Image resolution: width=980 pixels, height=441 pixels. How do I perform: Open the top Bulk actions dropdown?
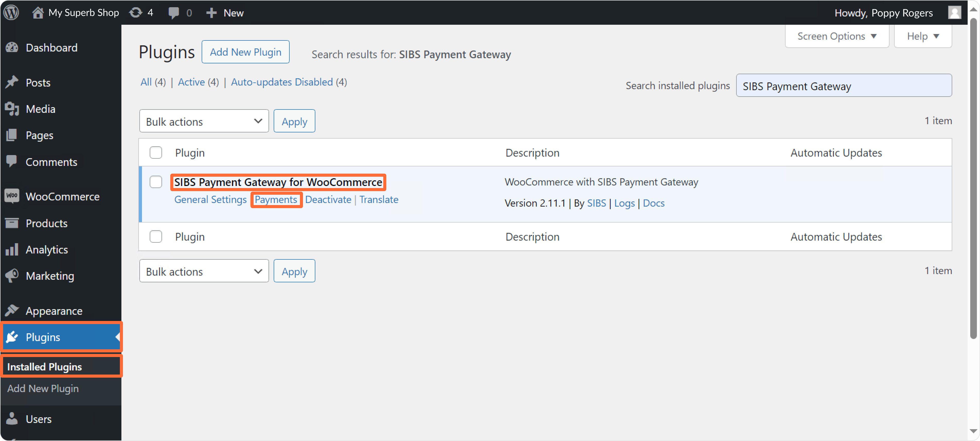204,122
